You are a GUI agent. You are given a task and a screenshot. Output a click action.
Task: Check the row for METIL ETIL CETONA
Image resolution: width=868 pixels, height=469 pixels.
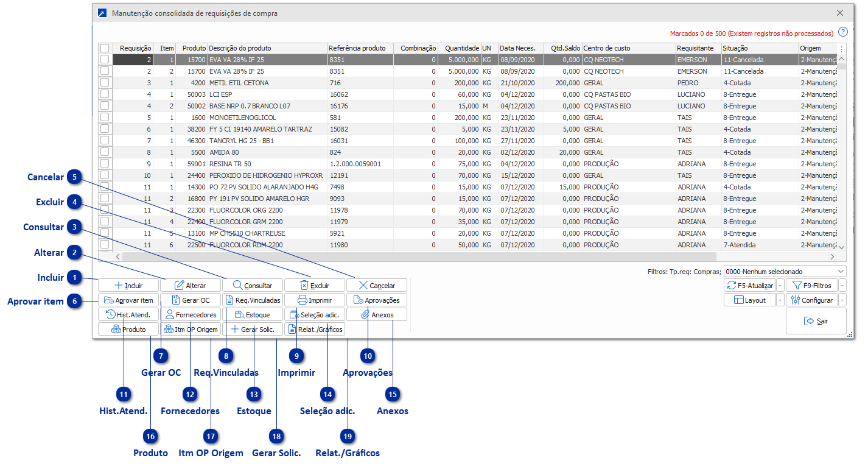pyautogui.click(x=105, y=83)
